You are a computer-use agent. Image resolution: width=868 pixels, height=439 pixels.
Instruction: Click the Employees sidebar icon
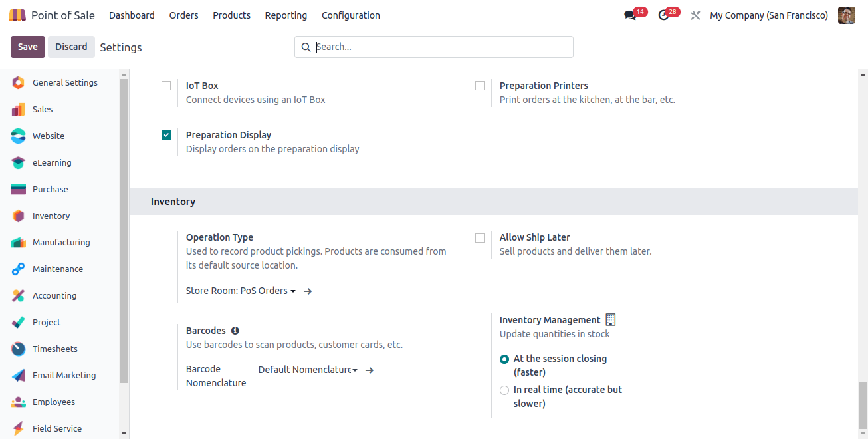pos(19,402)
